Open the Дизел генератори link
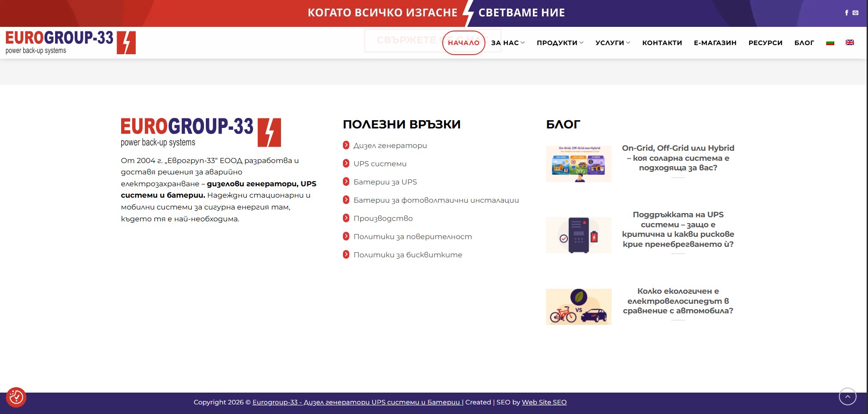This screenshot has height=414, width=868. pos(390,146)
